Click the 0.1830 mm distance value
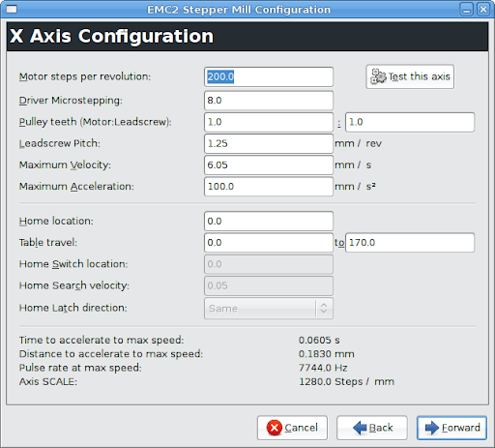 [327, 354]
